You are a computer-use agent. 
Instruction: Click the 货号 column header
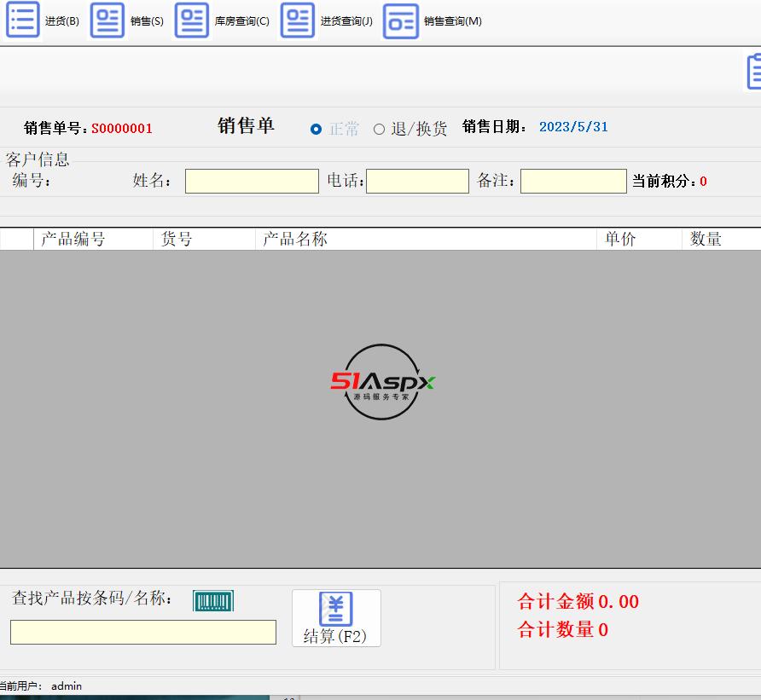[x=204, y=239]
